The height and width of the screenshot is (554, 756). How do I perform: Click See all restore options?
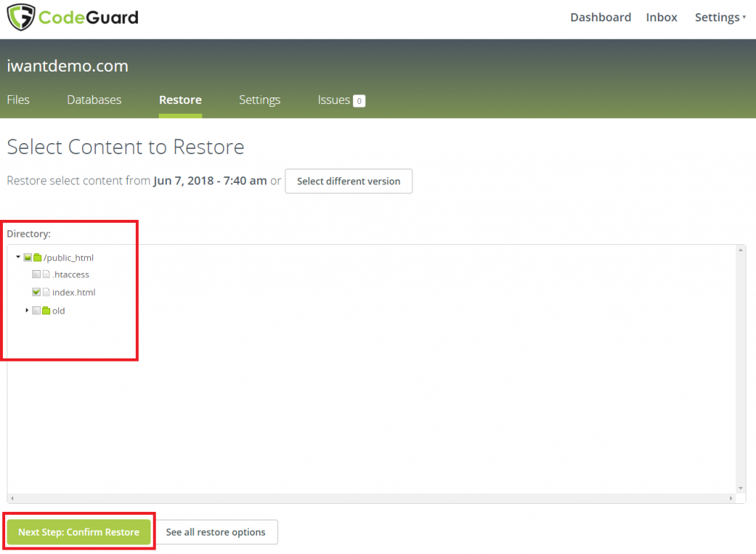tap(216, 532)
